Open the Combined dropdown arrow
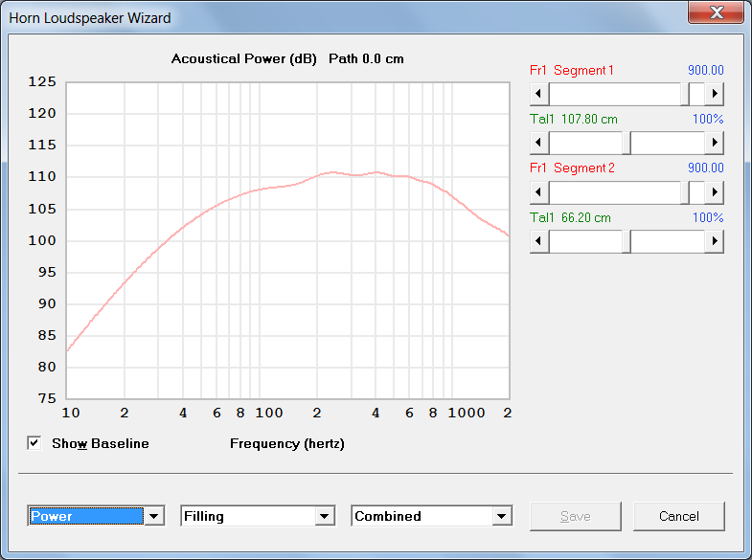752x560 pixels. point(502,516)
